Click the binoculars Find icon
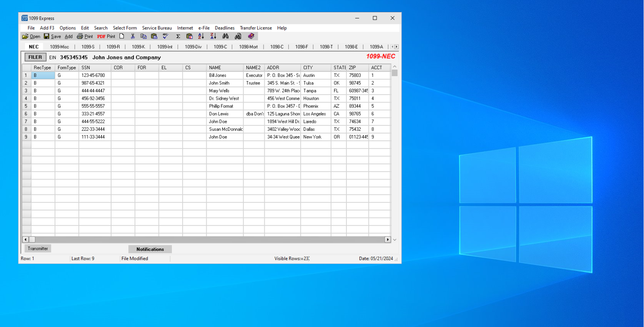 pos(226,36)
